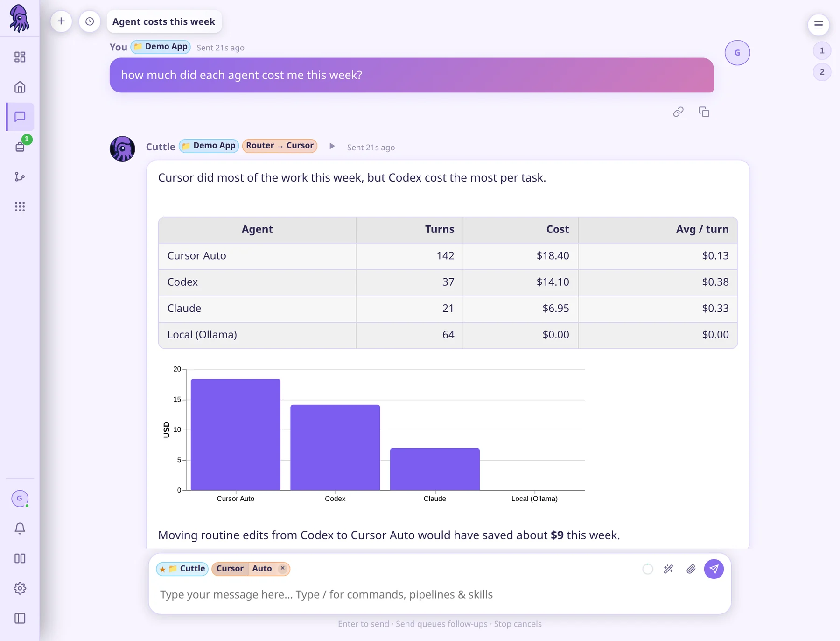
Task: Open chat history with the clock icon
Action: 90,21
